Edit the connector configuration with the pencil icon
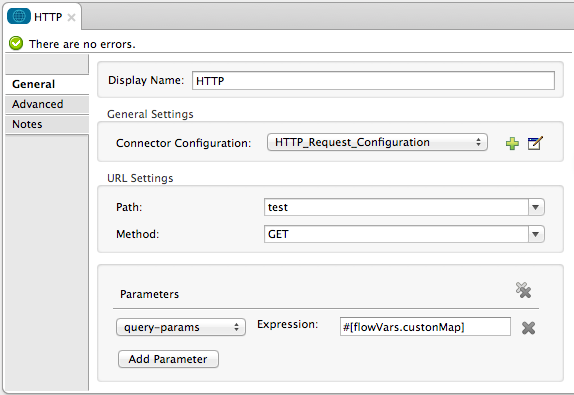574x395 pixels. (x=535, y=143)
